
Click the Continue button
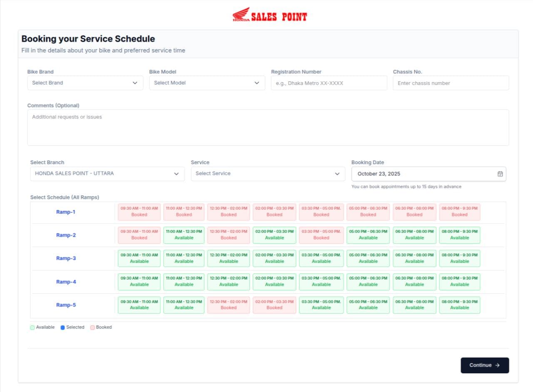coord(485,365)
